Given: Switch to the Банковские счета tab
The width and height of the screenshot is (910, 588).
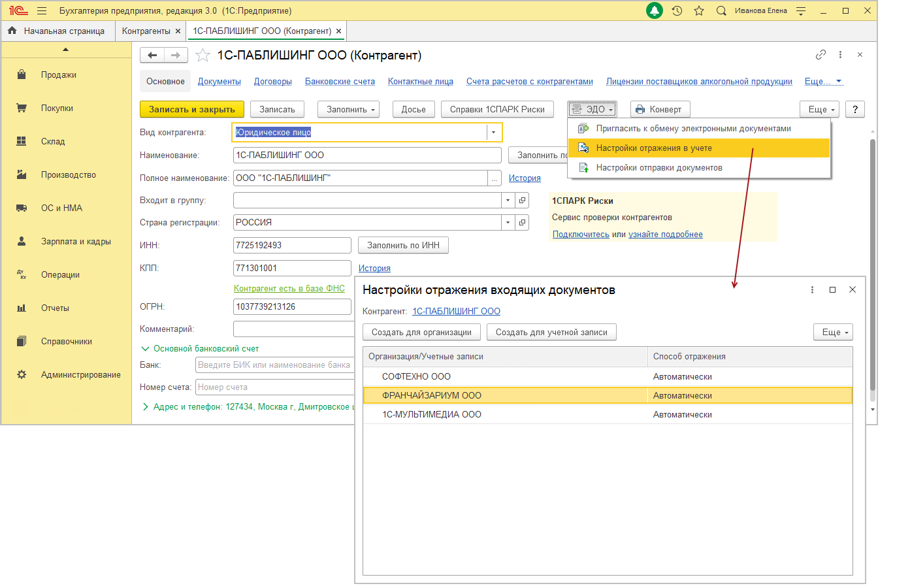Looking at the screenshot, I should 340,82.
